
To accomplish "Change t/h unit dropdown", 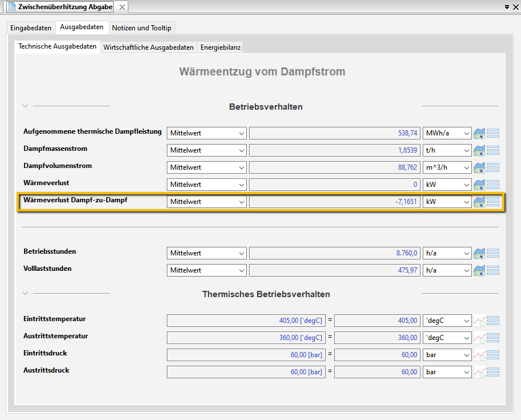I will pos(447,150).
